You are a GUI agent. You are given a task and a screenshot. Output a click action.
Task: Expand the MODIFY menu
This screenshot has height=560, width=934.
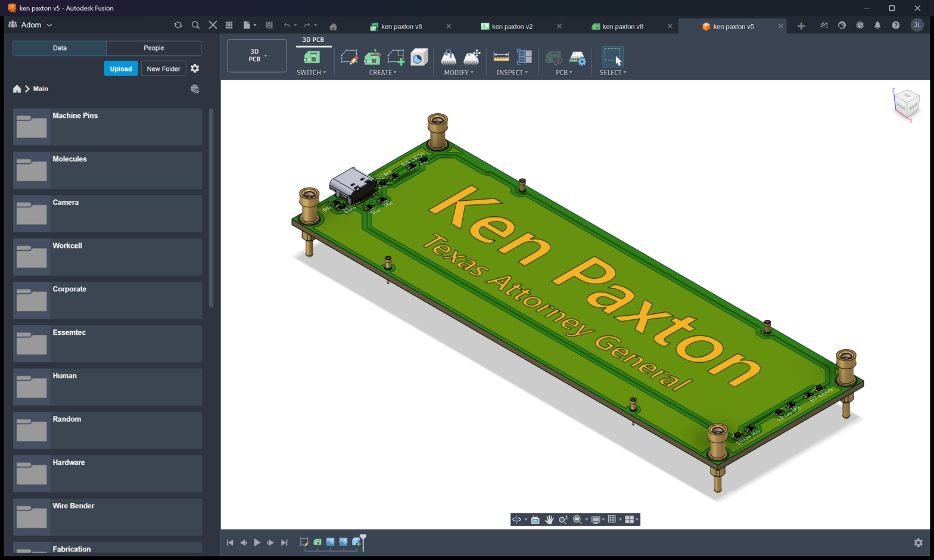(x=459, y=73)
